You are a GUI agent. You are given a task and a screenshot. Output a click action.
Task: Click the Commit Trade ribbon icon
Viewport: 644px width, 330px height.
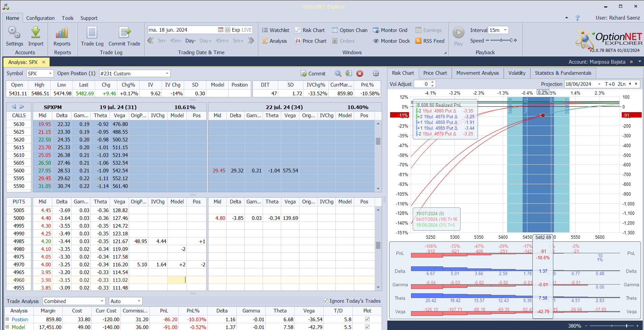coord(124,36)
